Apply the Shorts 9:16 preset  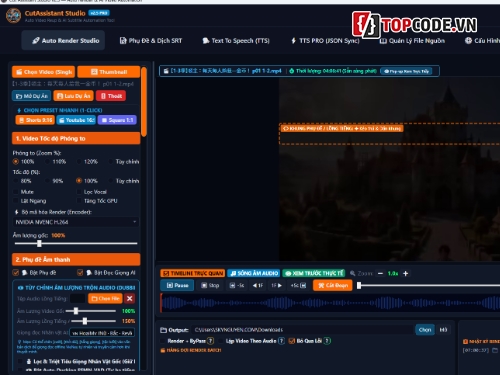(35, 120)
